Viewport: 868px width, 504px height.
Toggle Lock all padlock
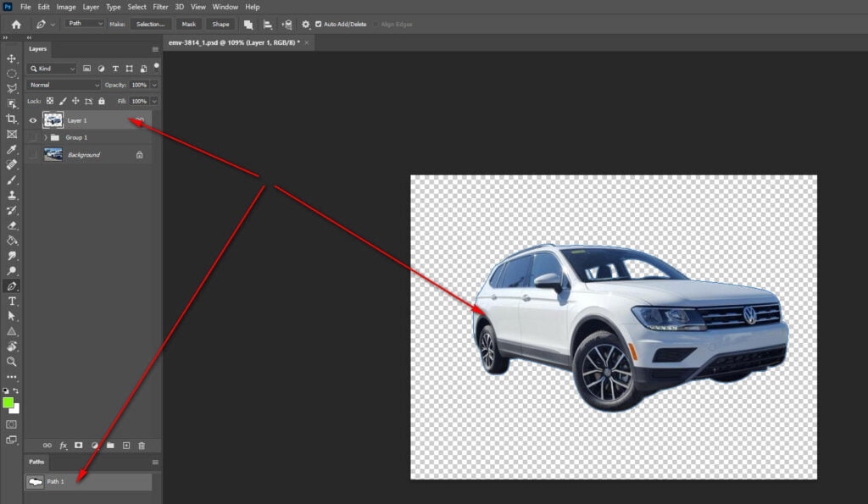click(x=102, y=102)
